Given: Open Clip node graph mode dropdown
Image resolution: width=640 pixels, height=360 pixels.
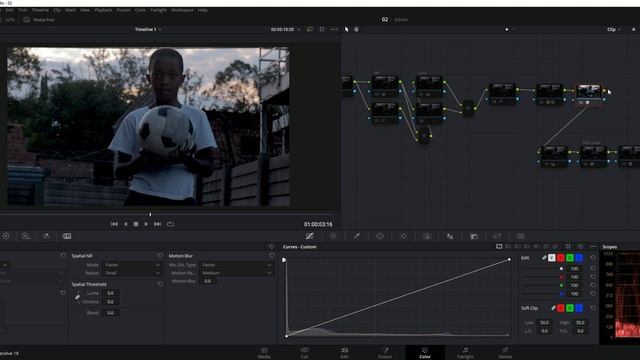Looking at the screenshot, I should [x=613, y=29].
